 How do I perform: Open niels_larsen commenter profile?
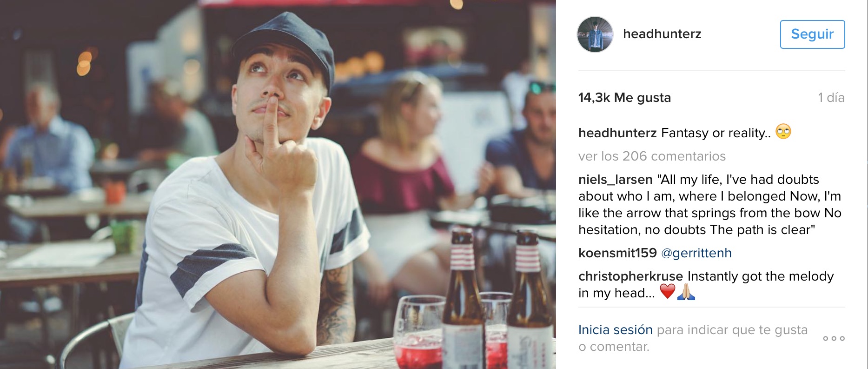(616, 180)
